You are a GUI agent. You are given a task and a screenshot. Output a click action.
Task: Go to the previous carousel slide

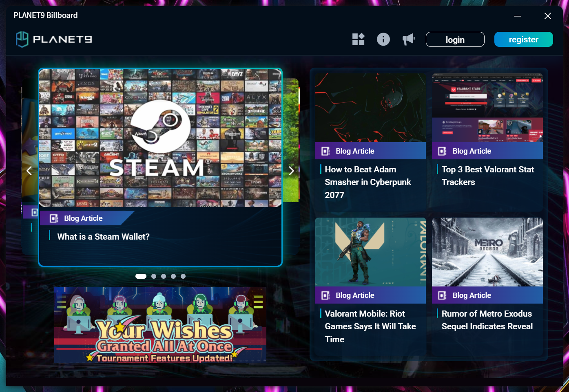29,171
